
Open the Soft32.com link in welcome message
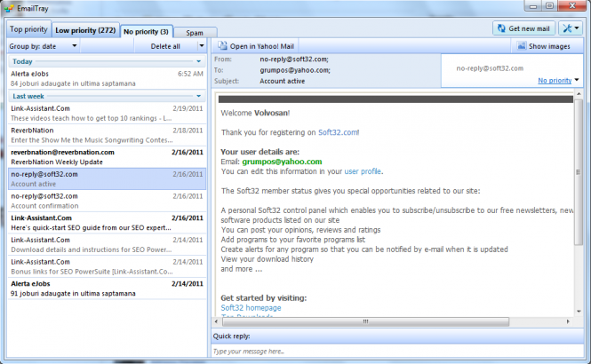[338, 132]
